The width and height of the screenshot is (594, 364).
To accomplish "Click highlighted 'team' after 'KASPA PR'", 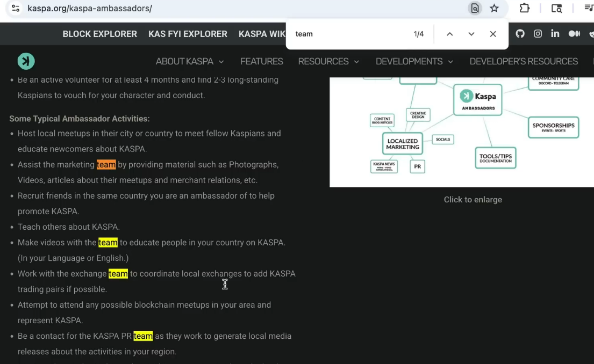I will coord(143,336).
